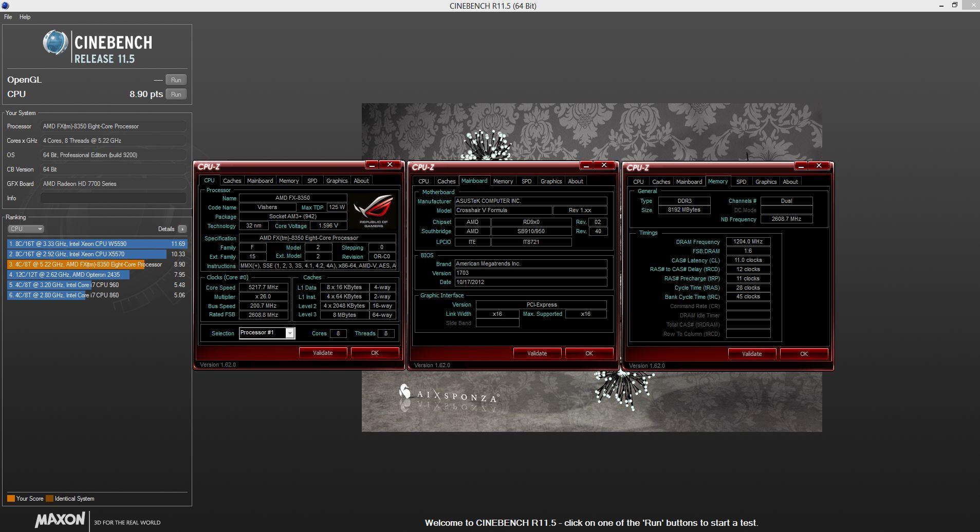The height and width of the screenshot is (532, 980).
Task: Click OK in Mainboard CPU-Z window
Action: tap(589, 353)
